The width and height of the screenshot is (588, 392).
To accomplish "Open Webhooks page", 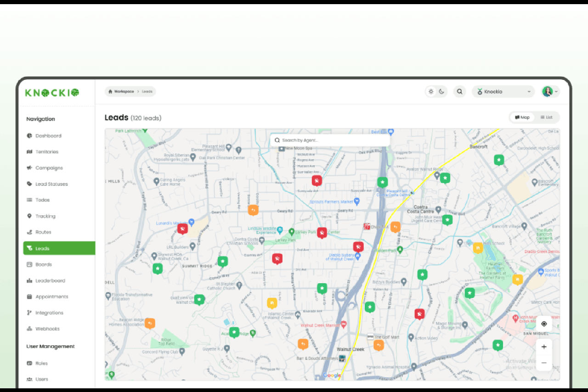I will click(48, 329).
